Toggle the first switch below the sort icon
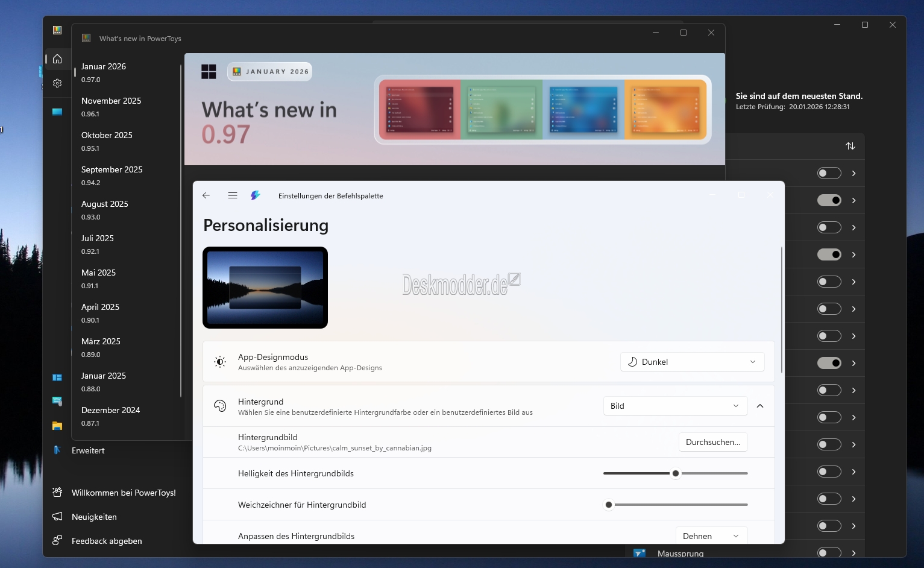 [829, 173]
